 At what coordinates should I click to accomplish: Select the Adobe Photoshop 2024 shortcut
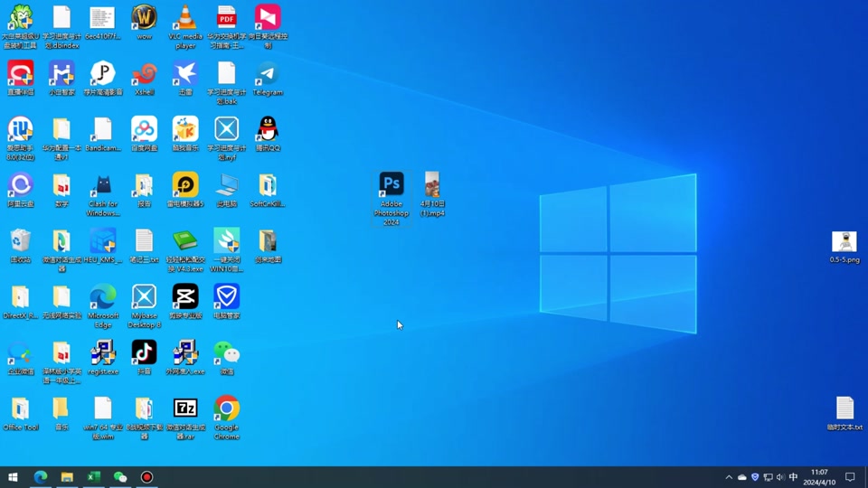tap(392, 198)
